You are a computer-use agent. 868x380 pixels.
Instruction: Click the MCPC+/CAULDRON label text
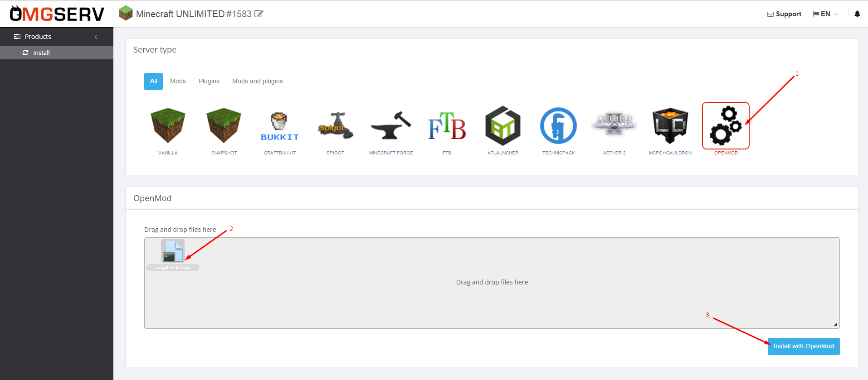click(x=670, y=153)
